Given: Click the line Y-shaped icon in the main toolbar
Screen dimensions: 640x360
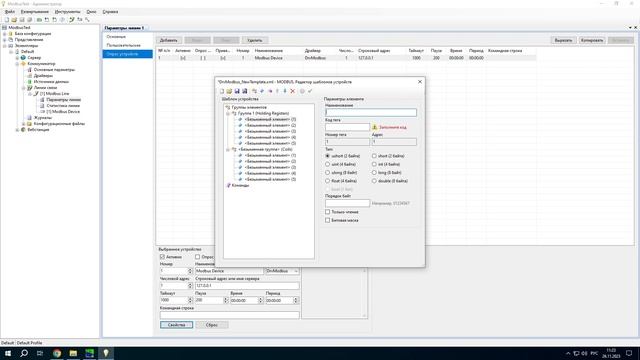Looking at the screenshot, I should point(72,20).
